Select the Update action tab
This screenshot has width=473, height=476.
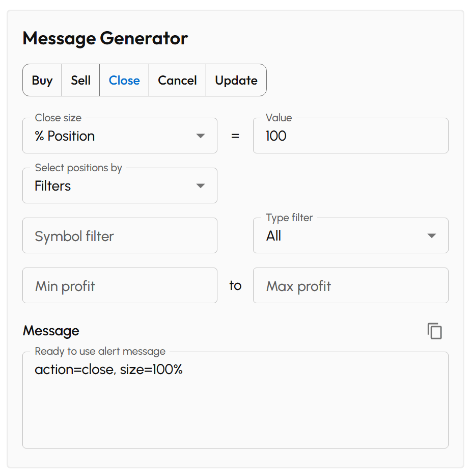pos(236,80)
